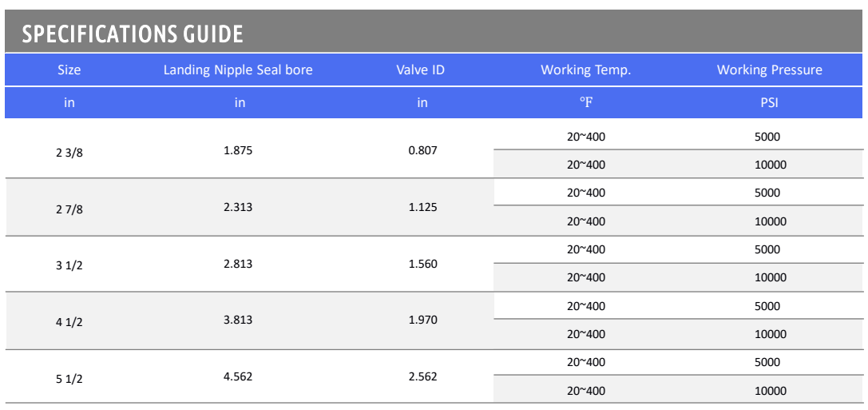Click seal bore value 2.313
The image size is (868, 410).
click(x=238, y=207)
